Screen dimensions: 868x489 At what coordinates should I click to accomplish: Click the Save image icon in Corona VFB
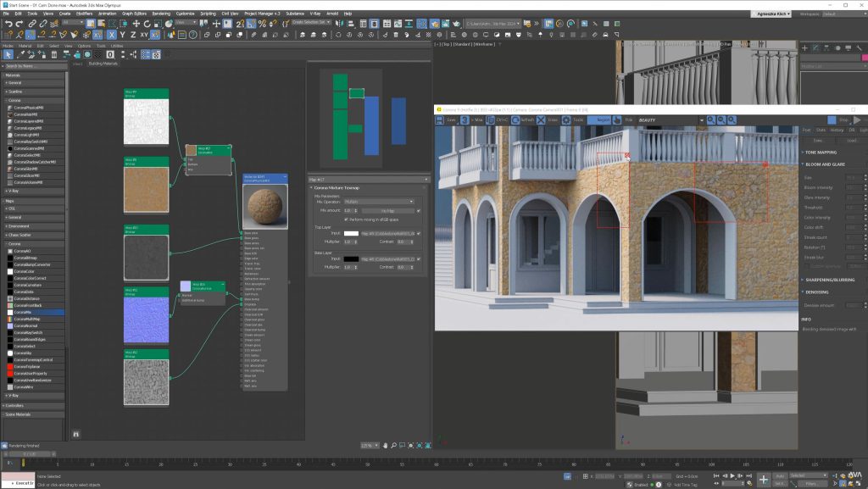[439, 119]
